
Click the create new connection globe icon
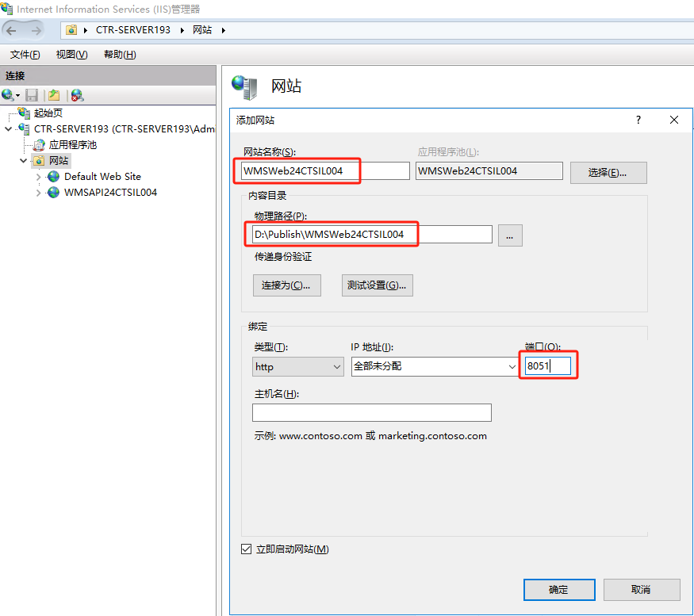(9, 95)
